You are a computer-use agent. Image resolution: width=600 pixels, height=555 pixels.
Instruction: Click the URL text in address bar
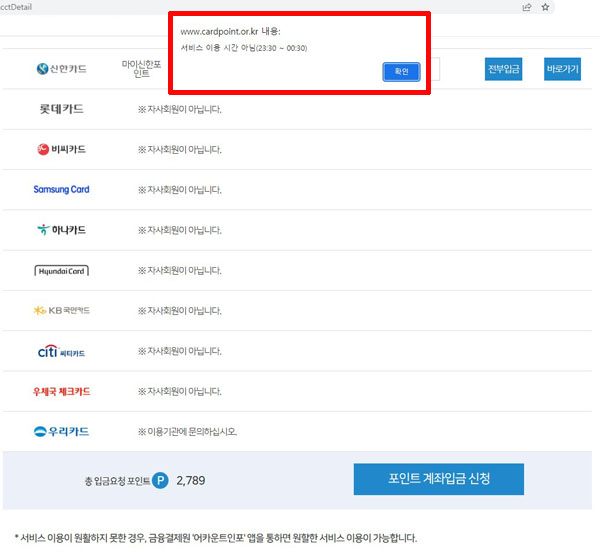coord(16,7)
